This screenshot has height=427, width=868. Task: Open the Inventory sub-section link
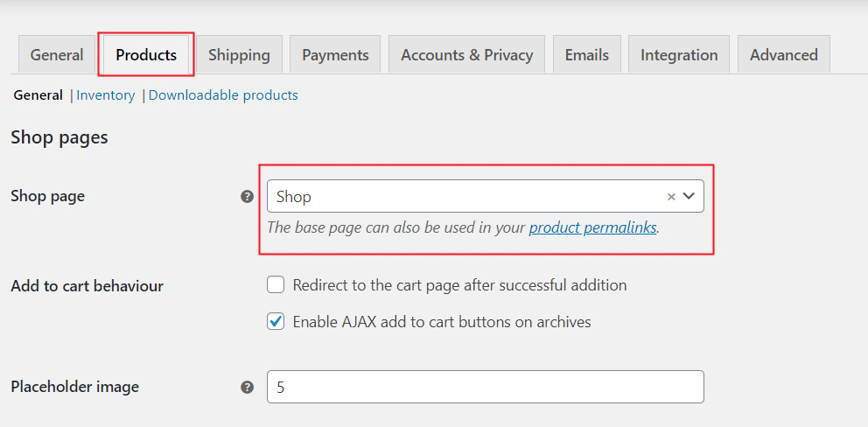(x=106, y=95)
